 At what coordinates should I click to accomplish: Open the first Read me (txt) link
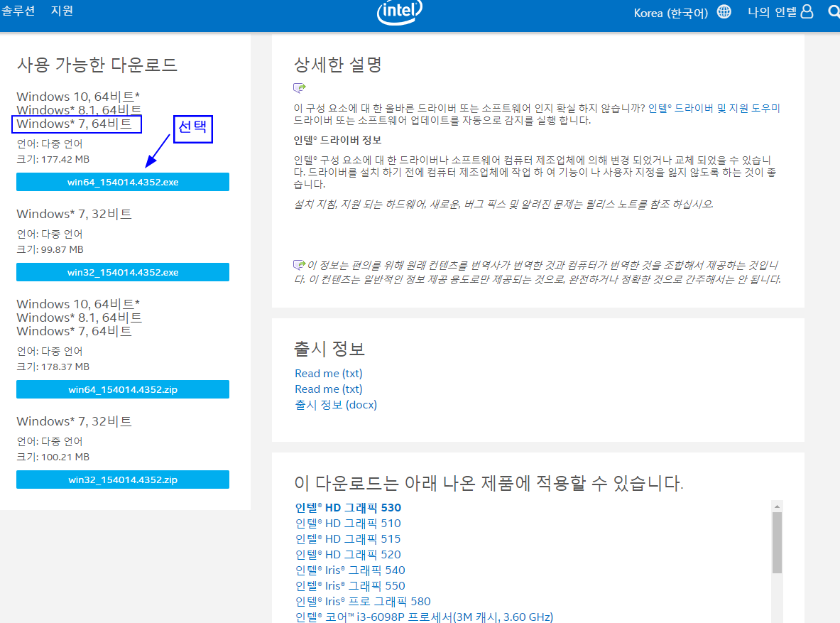coord(328,373)
